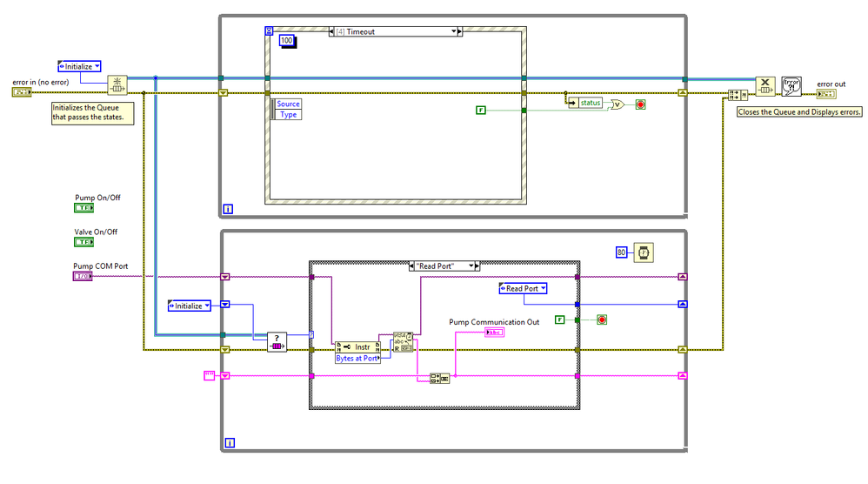This screenshot has width=868, height=484.
Task: Select the Wait (ms) timer icon
Action: click(644, 252)
